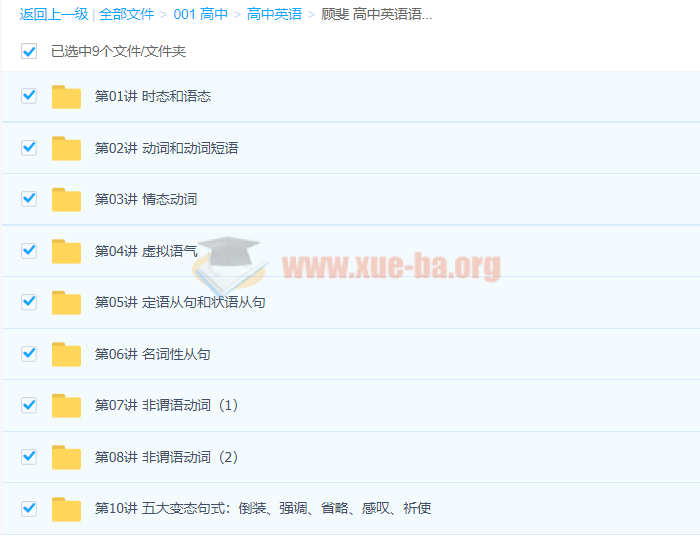
Task: Click the 第02讲 动词和动词短语 folder name
Action: 166,149
